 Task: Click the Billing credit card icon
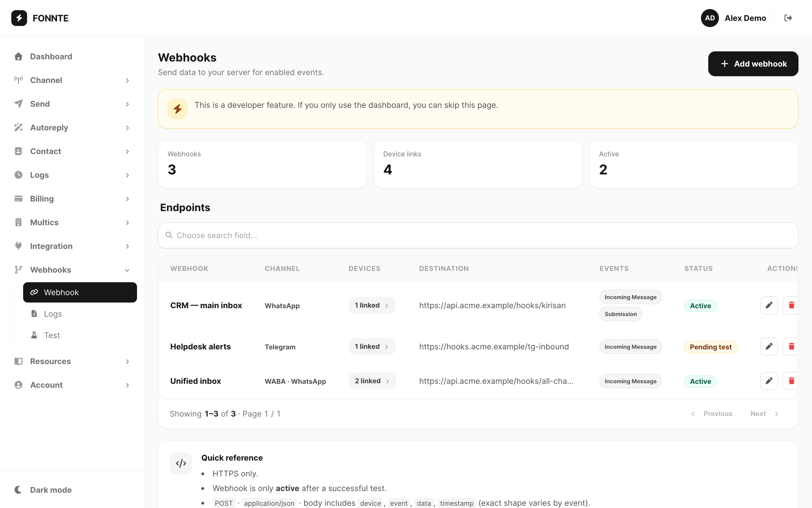tap(18, 199)
